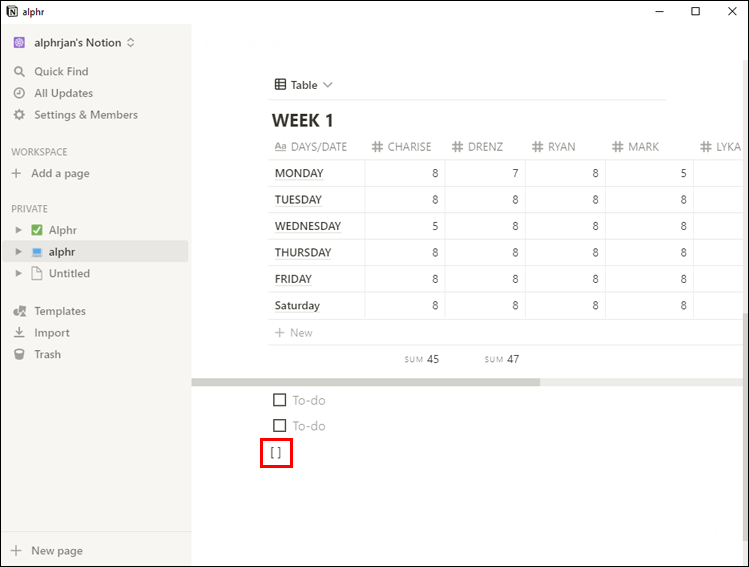Open the Trash bin
The height and width of the screenshot is (567, 749).
pyautogui.click(x=19, y=354)
